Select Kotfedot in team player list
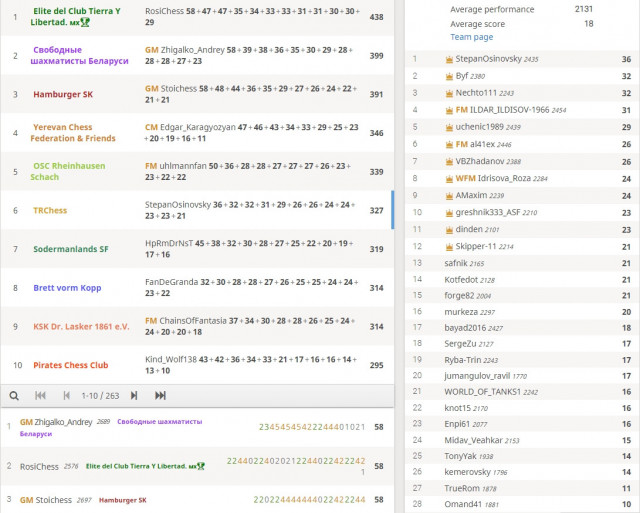Screen dimensions: 640x513 point(461,280)
